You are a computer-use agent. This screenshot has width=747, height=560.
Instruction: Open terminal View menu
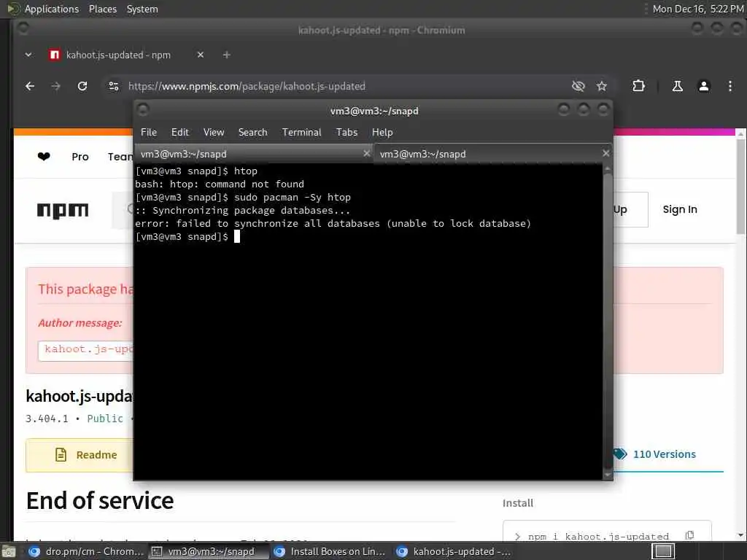214,132
